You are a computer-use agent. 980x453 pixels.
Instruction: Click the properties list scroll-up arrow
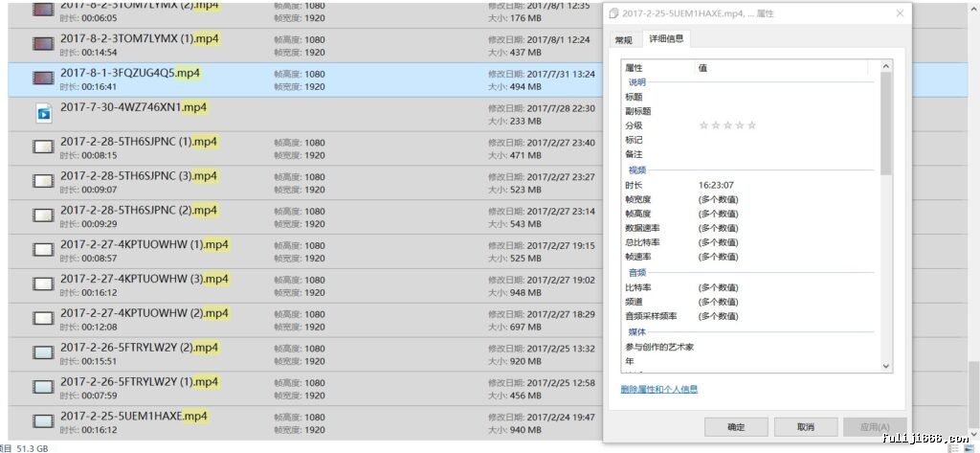pos(886,66)
